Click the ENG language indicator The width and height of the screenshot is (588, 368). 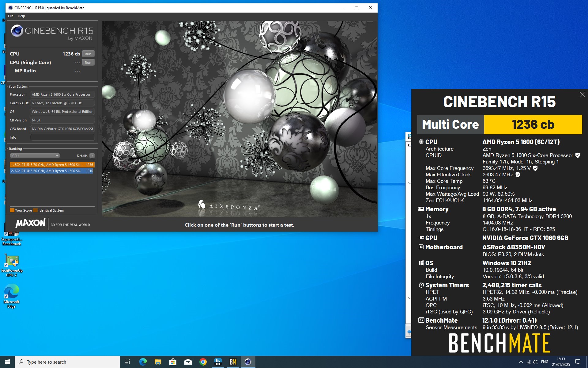545,362
